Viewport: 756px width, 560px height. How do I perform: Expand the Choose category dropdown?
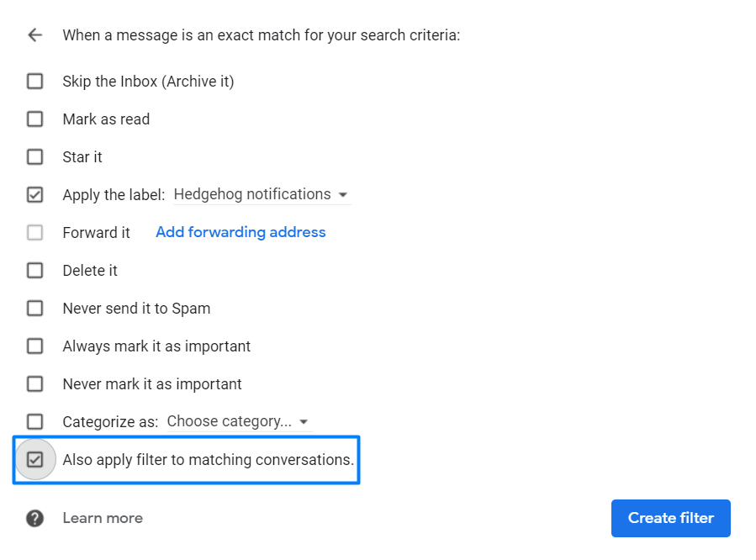click(239, 422)
